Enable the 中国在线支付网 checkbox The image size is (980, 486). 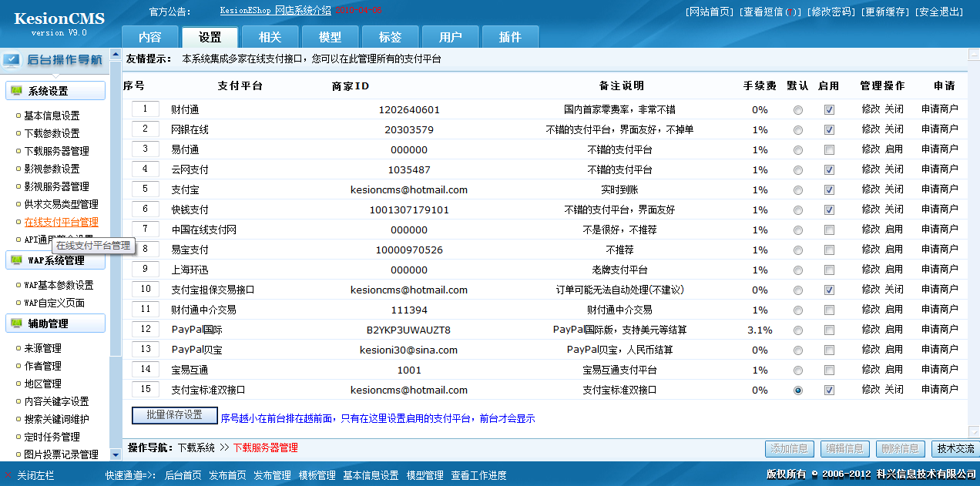tap(829, 230)
